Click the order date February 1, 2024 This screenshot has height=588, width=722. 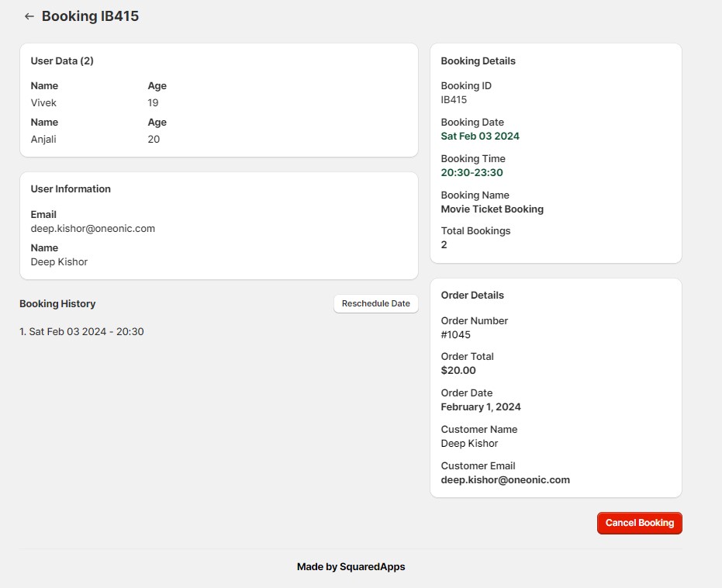click(x=481, y=407)
